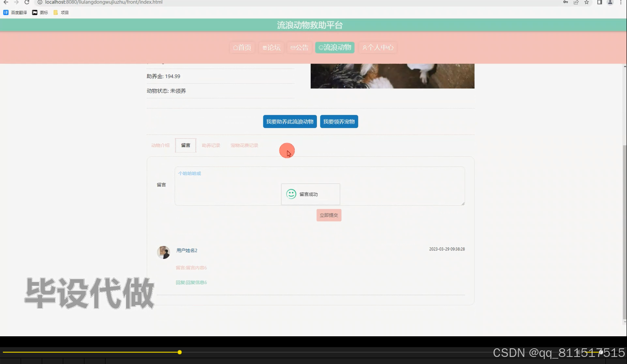Click the 动物状态: 未领养 row
This screenshot has height=364, width=627.
click(x=220, y=91)
